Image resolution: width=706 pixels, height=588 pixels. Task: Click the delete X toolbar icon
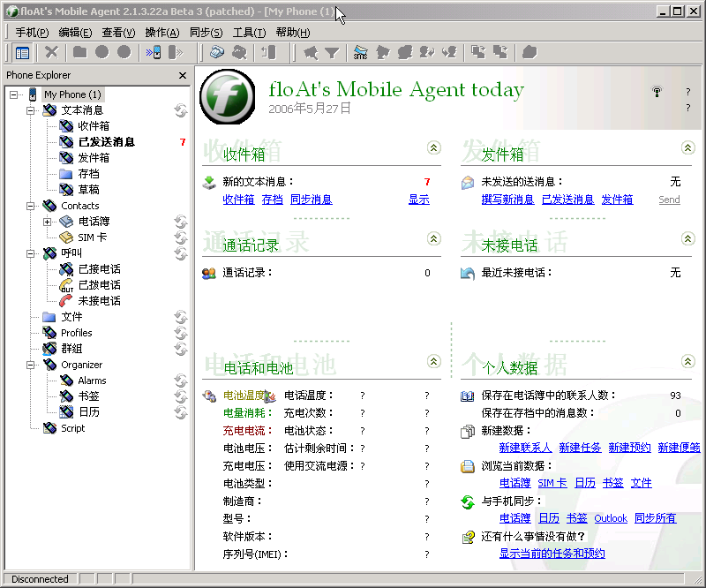click(51, 53)
